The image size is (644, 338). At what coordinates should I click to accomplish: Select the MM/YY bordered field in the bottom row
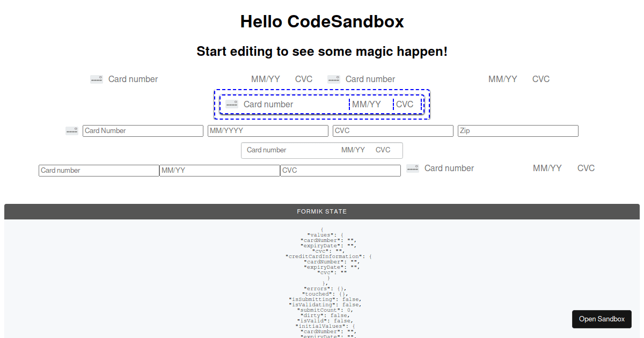[x=219, y=170]
